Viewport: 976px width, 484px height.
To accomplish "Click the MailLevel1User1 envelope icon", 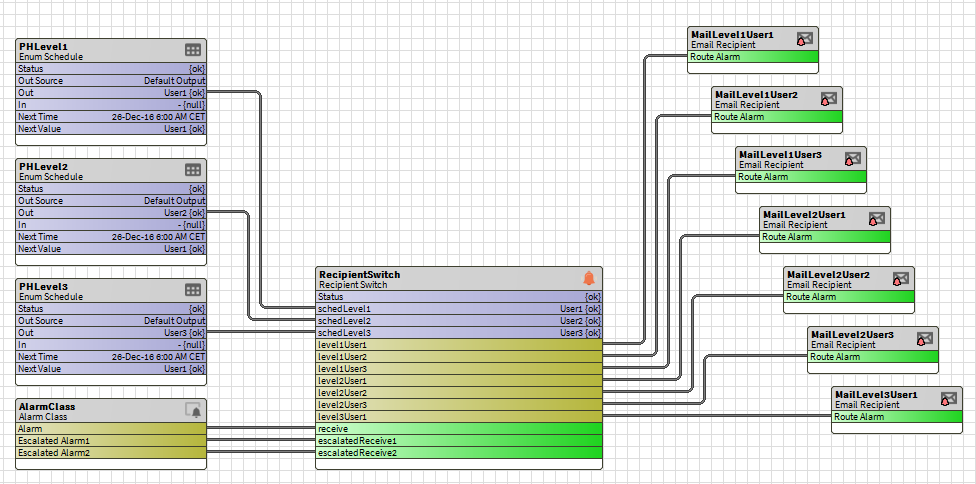I will pos(804,39).
